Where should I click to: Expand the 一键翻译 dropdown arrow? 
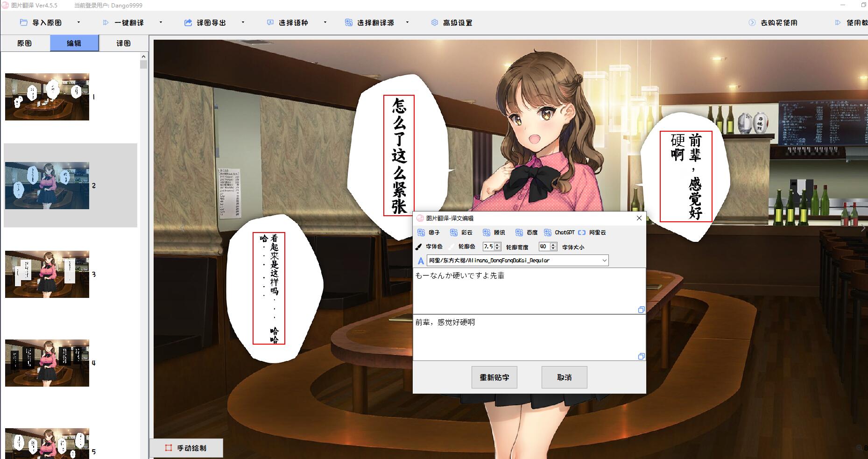coord(161,22)
